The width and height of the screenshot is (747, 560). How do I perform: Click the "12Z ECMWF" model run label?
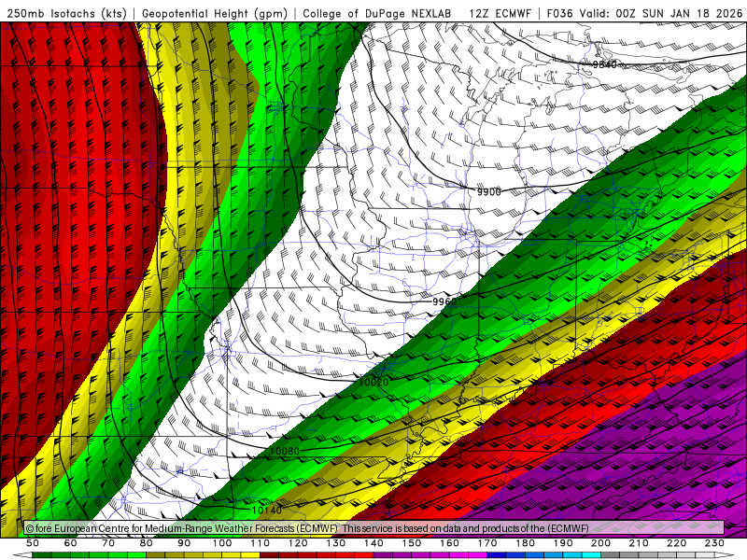point(500,13)
